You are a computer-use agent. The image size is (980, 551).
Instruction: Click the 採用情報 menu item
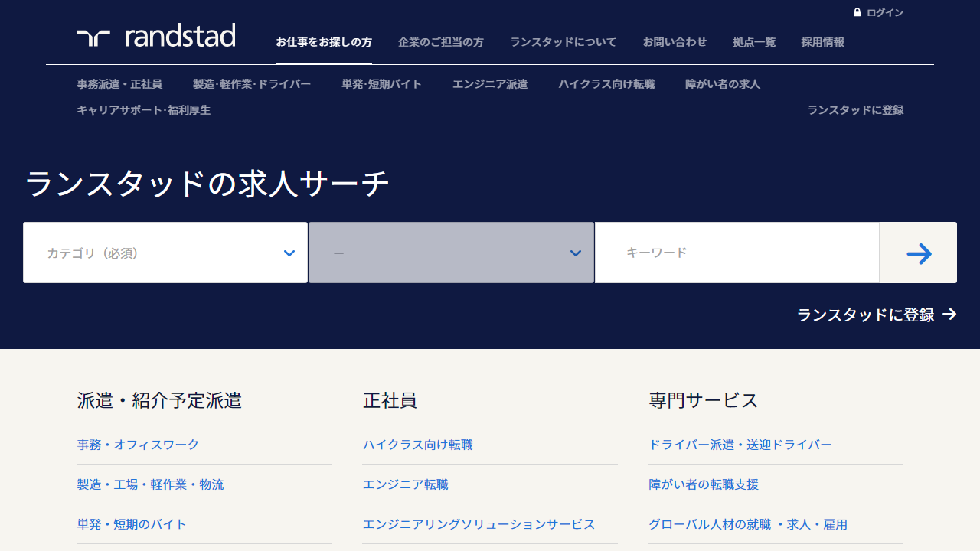pos(823,42)
